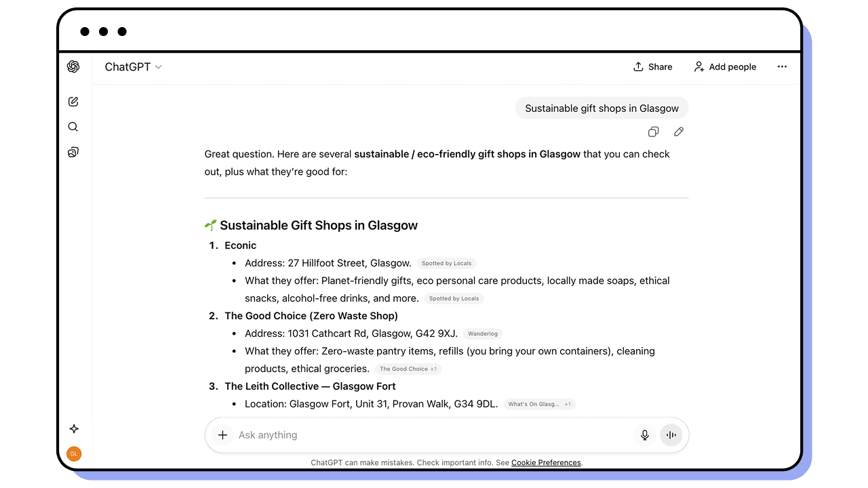This screenshot has width=868, height=488.
Task: Click the OpenAI logo in the sidebar
Action: pos(73,66)
